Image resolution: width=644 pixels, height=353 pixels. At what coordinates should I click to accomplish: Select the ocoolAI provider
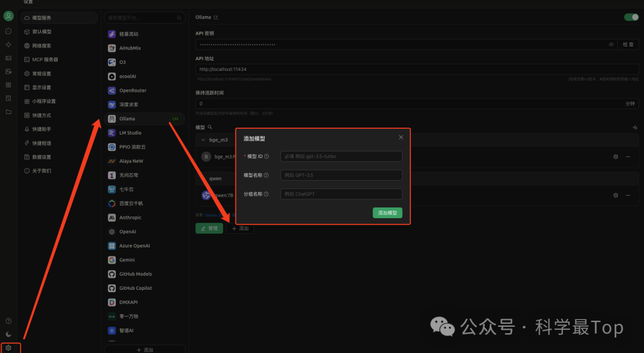tap(144, 76)
